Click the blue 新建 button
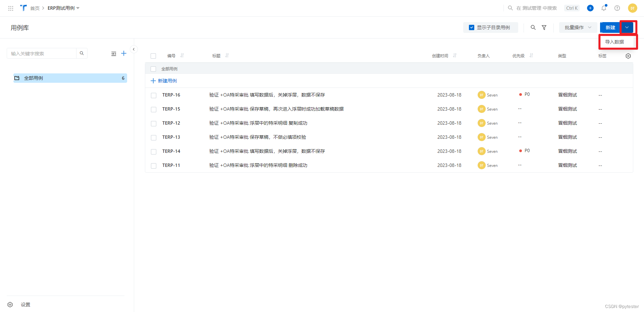Viewport: 644px width, 312px height. (x=610, y=27)
